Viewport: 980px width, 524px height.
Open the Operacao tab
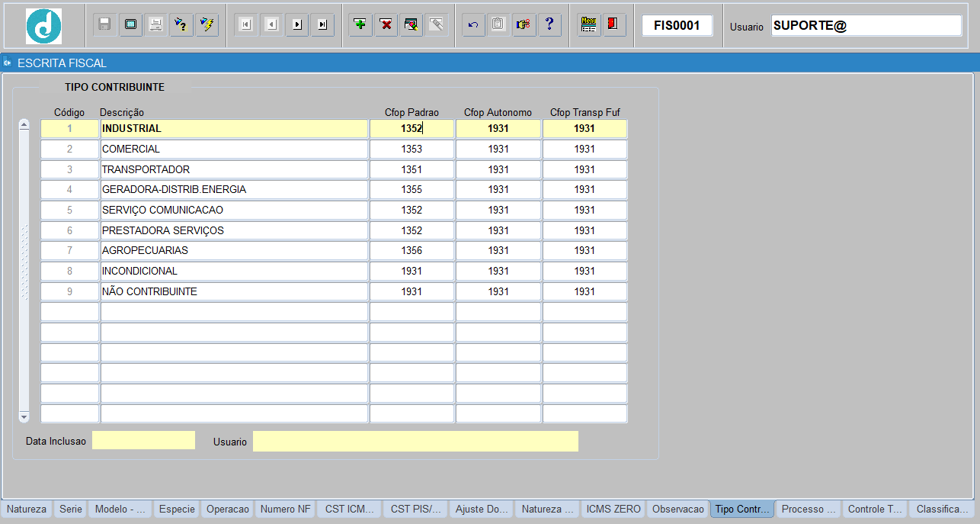click(x=228, y=510)
